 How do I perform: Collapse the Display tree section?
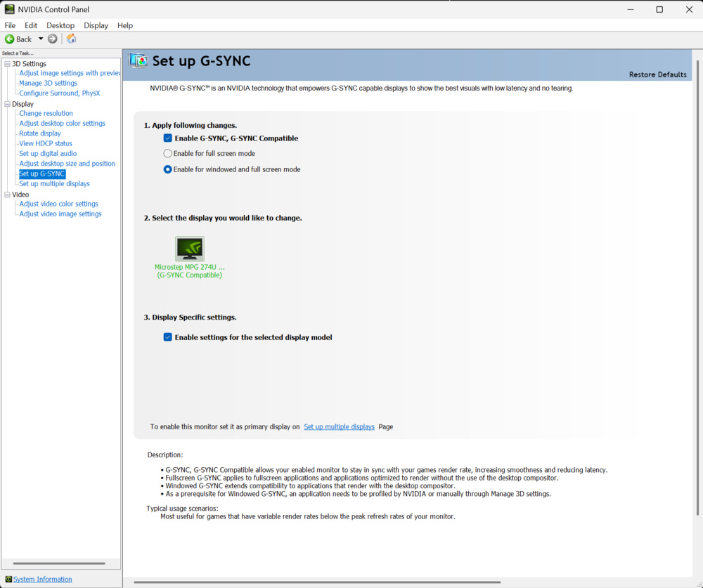(6, 103)
